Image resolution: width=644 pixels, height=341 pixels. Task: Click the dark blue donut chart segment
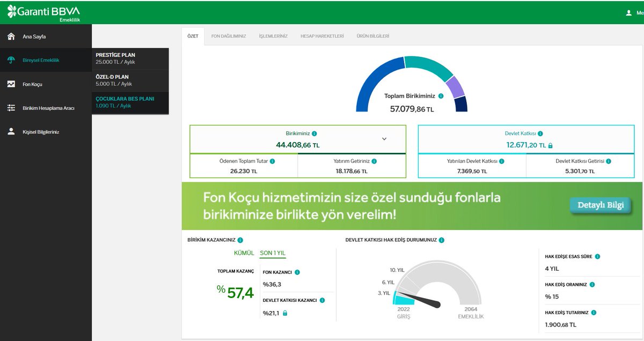point(461,105)
